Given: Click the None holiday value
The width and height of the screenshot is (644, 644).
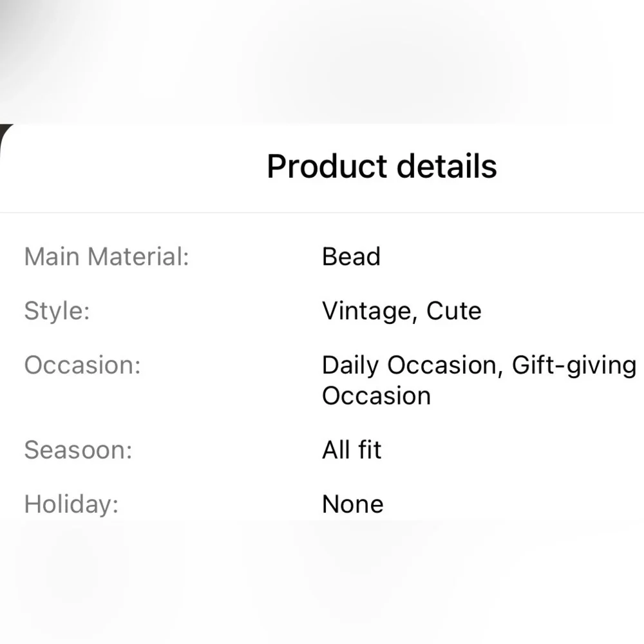Looking at the screenshot, I should click(353, 504).
